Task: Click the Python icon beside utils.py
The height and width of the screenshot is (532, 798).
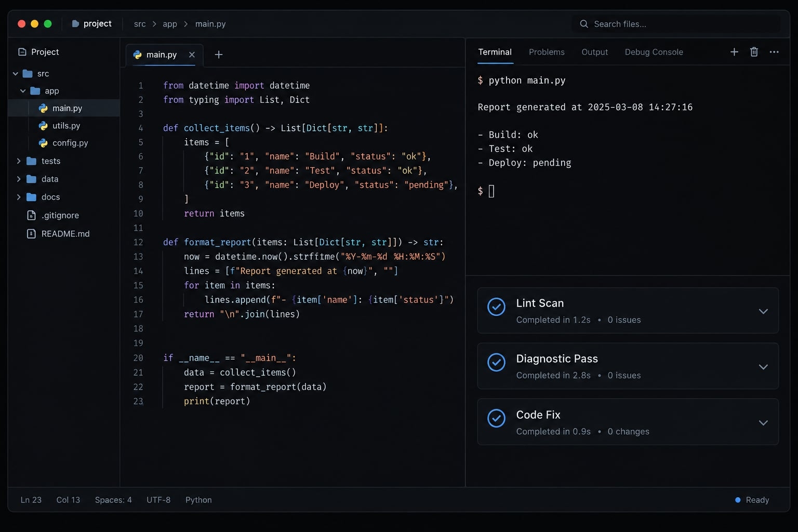Action: pyautogui.click(x=43, y=126)
